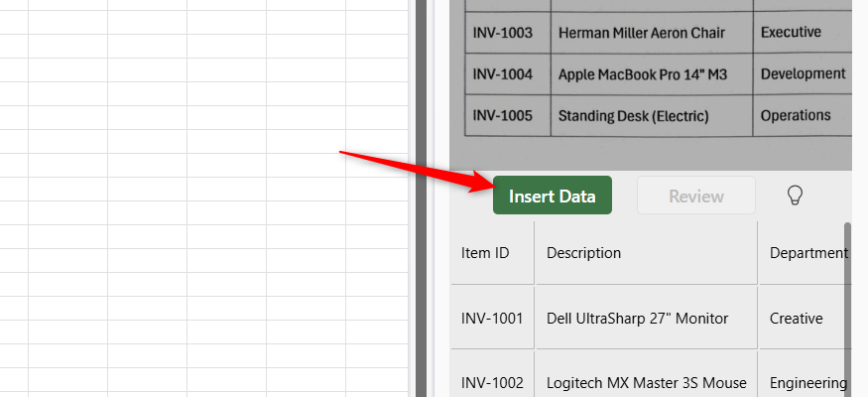Click Logitech MX Master 3S Mouse cell
The height and width of the screenshot is (397, 868).
647,374
